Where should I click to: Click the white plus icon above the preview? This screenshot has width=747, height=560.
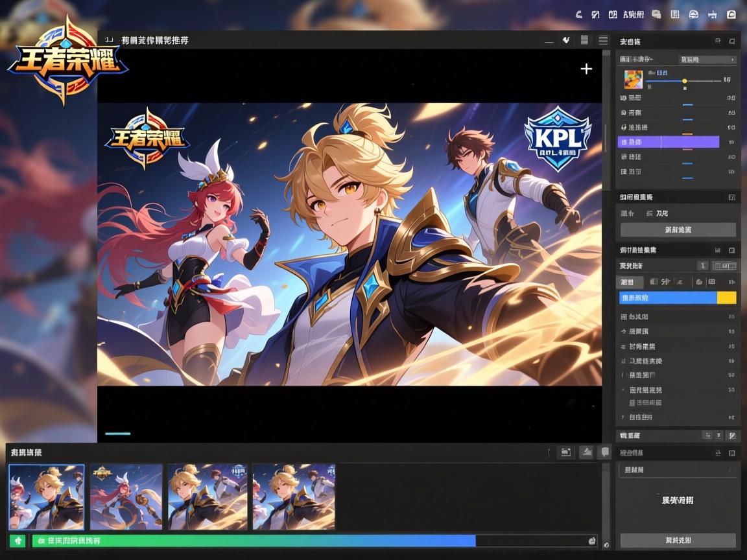(586, 69)
